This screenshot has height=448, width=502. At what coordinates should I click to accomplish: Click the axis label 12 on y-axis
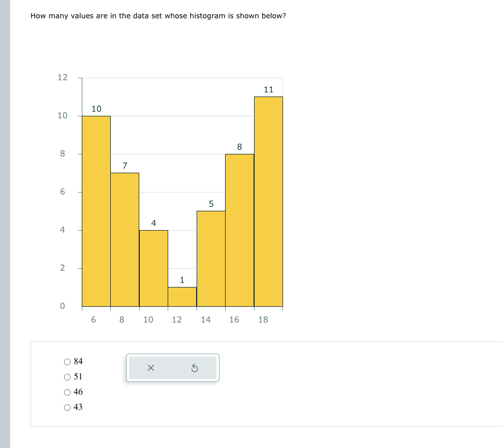(62, 77)
